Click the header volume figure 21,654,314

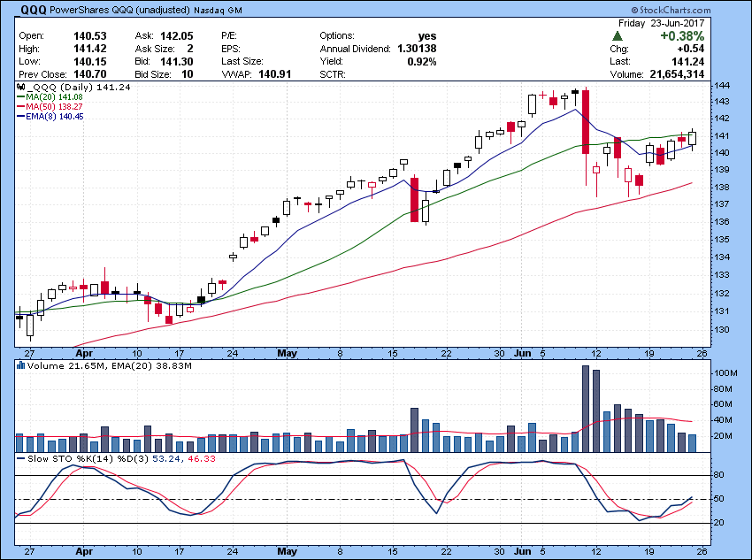pos(677,74)
